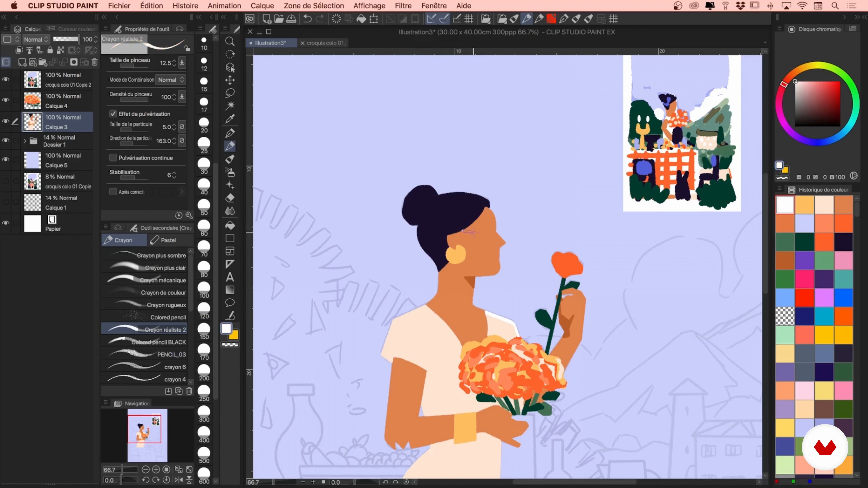The height and width of the screenshot is (488, 868).
Task: Select the Fill bucket tool
Action: pos(230,225)
